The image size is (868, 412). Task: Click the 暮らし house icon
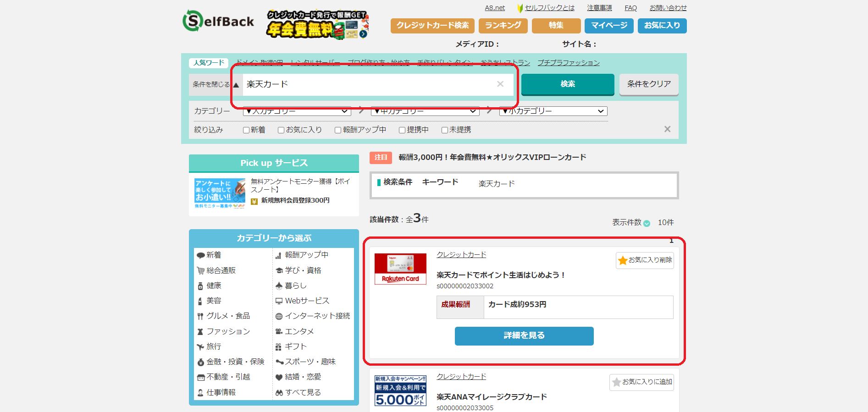coord(279,286)
